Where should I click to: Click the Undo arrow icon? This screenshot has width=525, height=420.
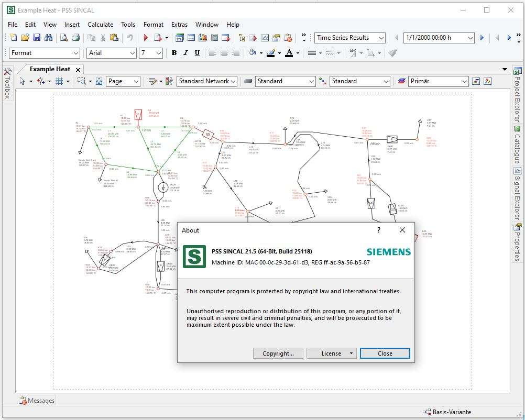tap(129, 38)
